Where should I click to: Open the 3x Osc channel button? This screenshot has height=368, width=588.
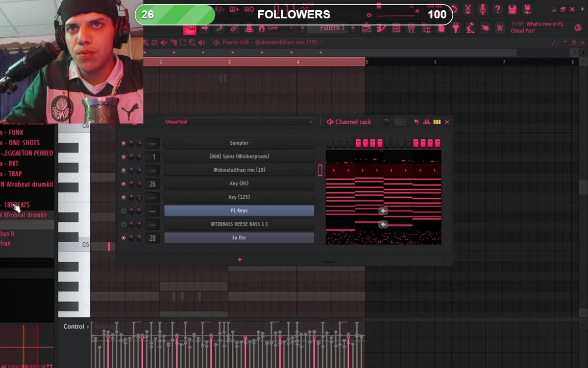(x=239, y=238)
